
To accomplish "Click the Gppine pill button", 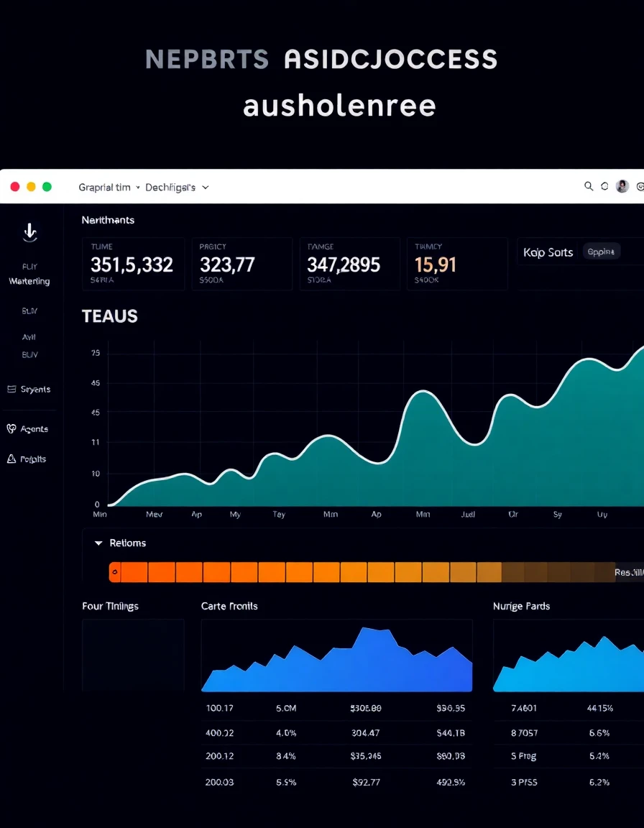I will pyautogui.click(x=602, y=252).
